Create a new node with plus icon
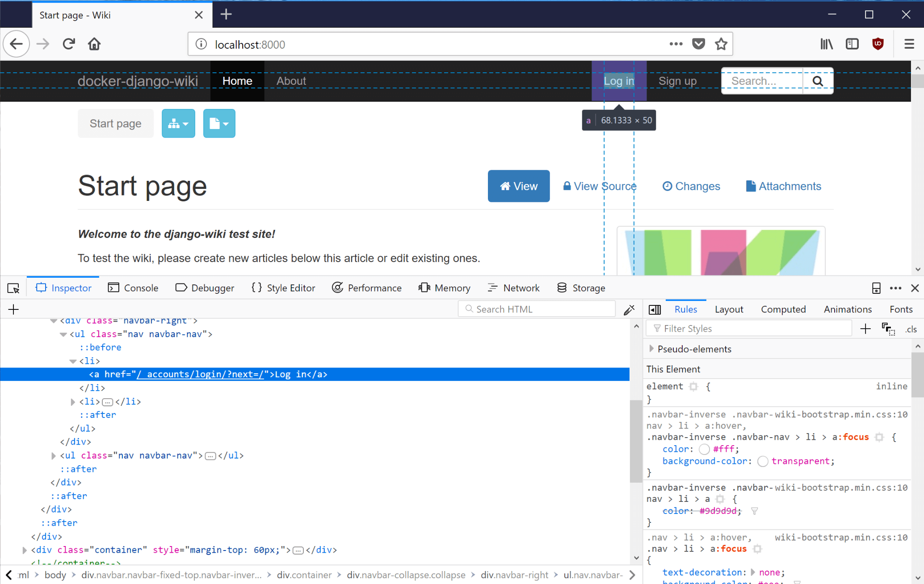924x584 pixels. pyautogui.click(x=13, y=309)
